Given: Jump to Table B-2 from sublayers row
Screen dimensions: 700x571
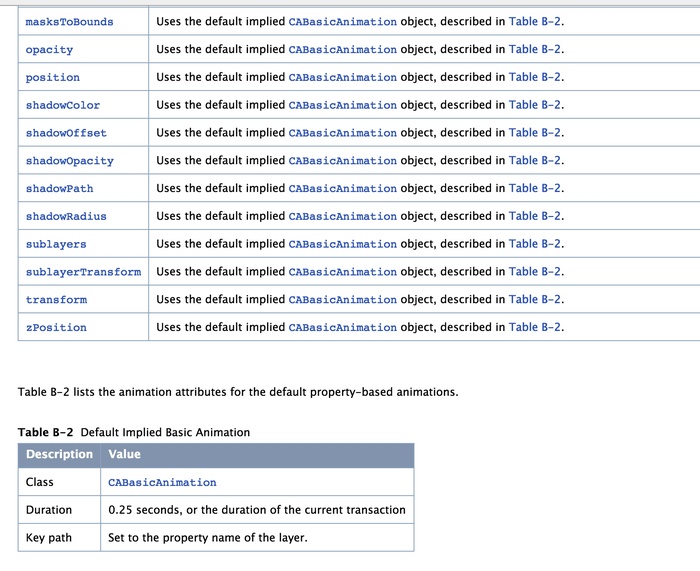Looking at the screenshot, I should [534, 244].
